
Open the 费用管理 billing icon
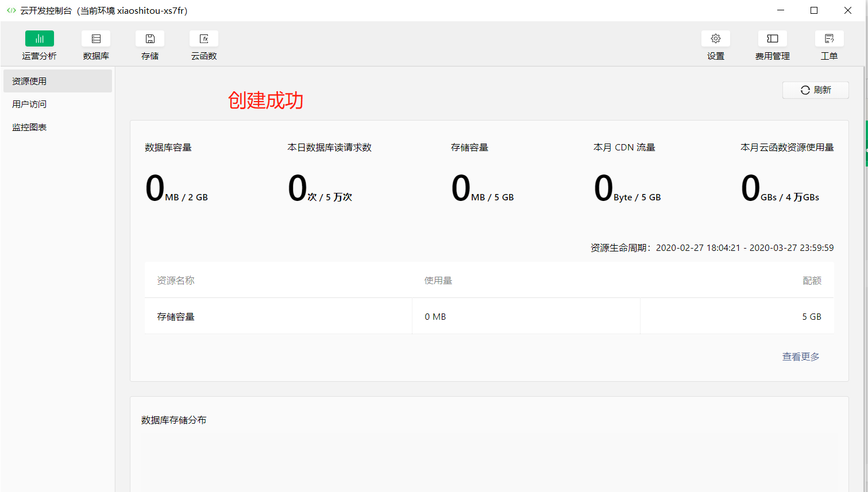(773, 38)
